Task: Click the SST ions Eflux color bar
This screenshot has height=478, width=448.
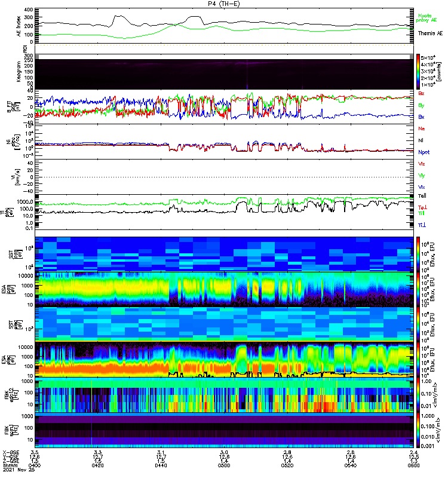Action: click(x=418, y=254)
